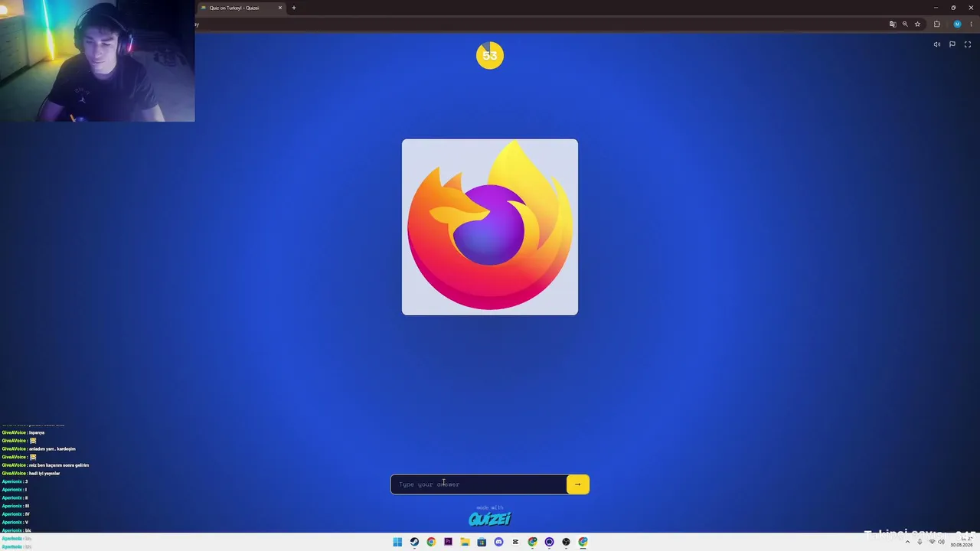Open the Windows Start menu
Screen dimensions: 980x551
pos(397,542)
